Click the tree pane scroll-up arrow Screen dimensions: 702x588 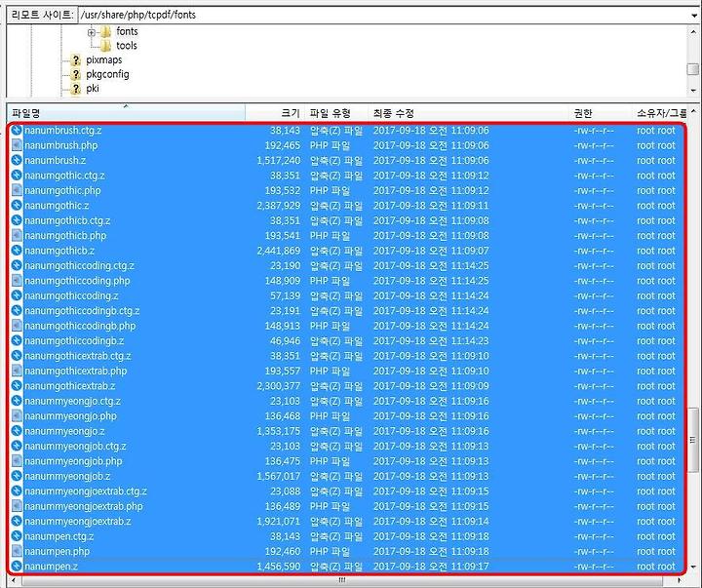693,31
